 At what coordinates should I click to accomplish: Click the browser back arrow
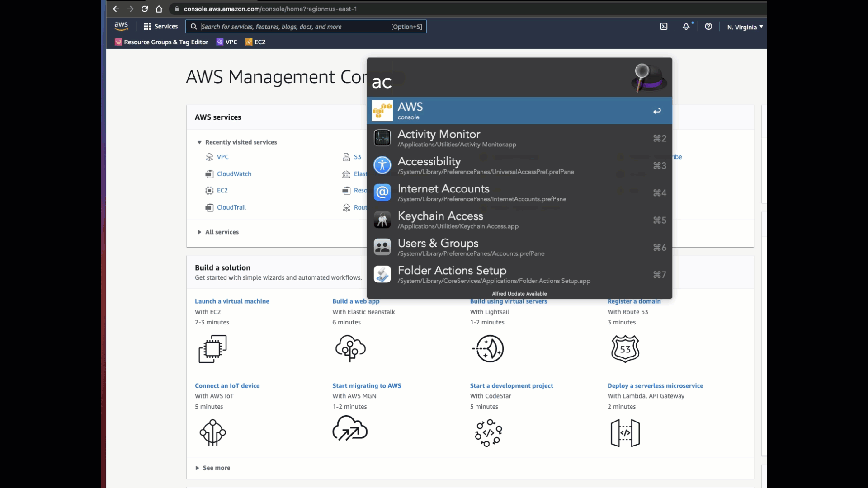[x=116, y=9]
